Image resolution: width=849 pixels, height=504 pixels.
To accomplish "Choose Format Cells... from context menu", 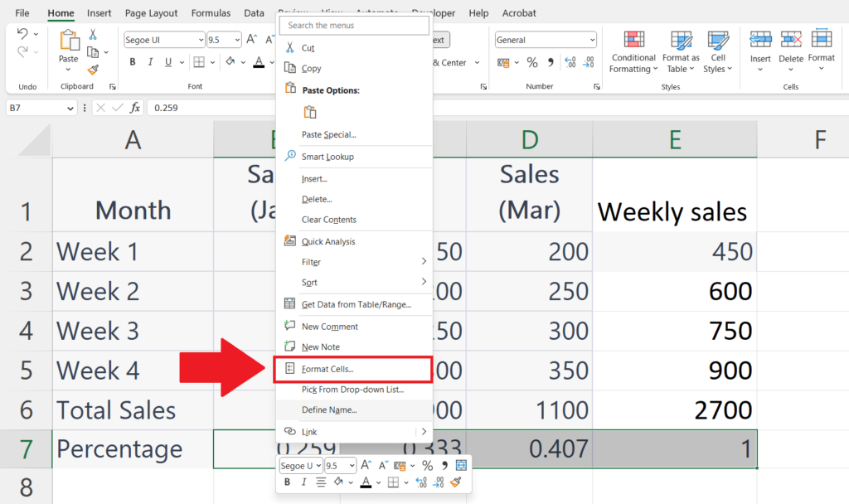I will pos(353,369).
